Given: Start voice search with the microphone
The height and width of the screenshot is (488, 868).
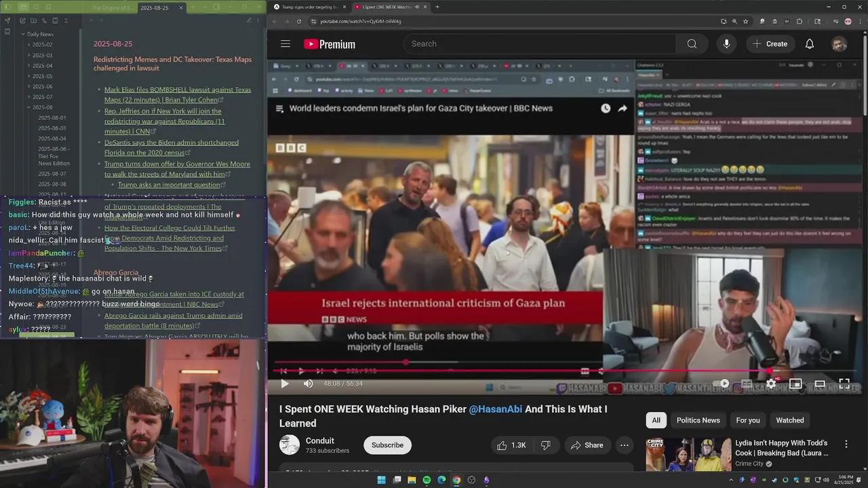Looking at the screenshot, I should [x=726, y=44].
